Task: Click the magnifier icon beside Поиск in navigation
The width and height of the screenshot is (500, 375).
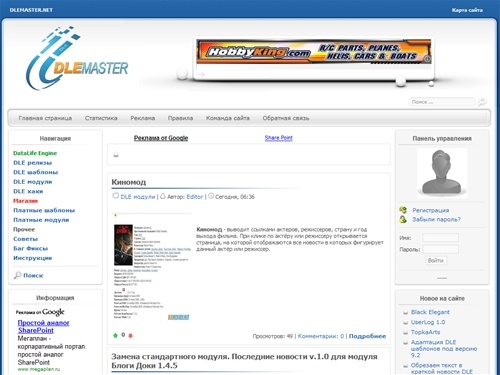Action: click(x=17, y=275)
